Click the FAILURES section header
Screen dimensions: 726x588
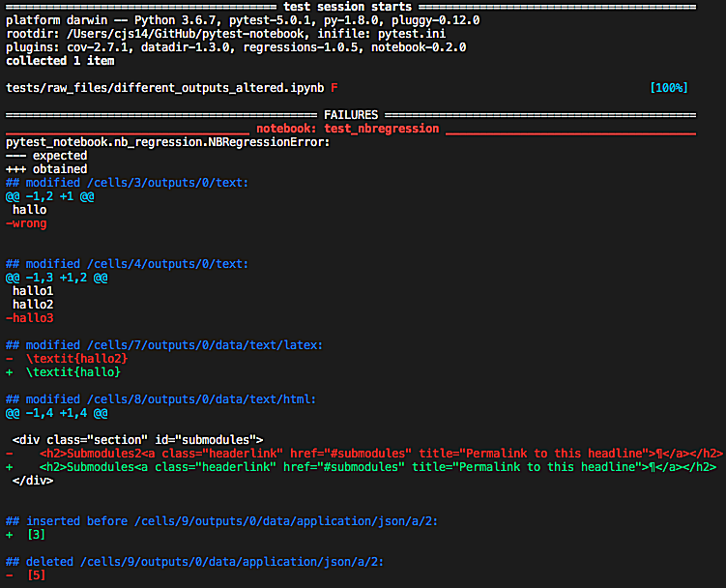(351, 115)
